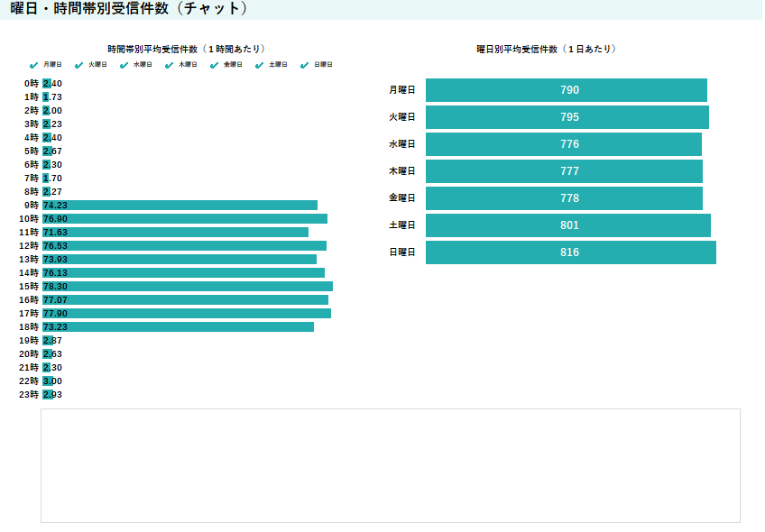Select the 水曜日 bar with value 776
765x532 pixels.
(x=563, y=144)
